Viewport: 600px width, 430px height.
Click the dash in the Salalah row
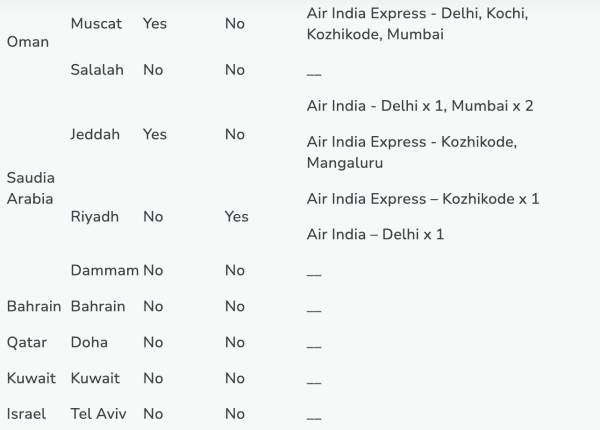[x=314, y=71]
